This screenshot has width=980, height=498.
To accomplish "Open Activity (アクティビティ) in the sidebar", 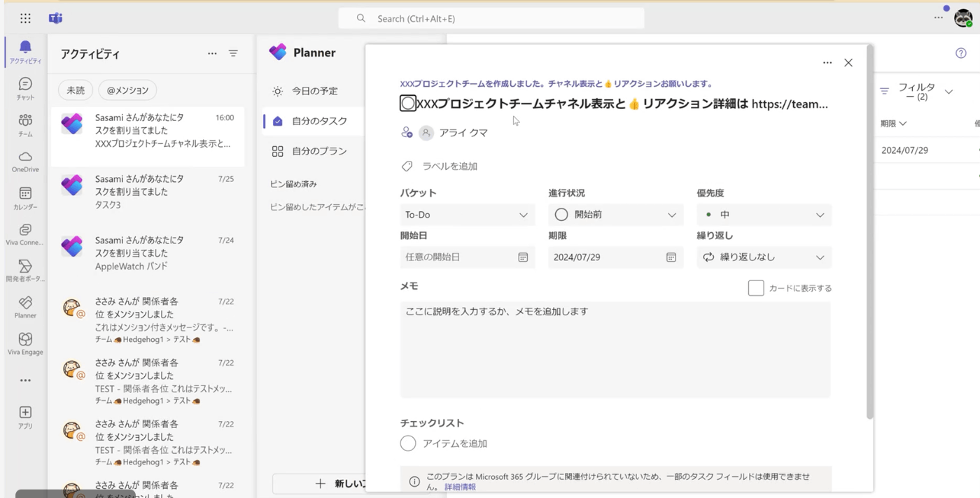I will point(25,52).
